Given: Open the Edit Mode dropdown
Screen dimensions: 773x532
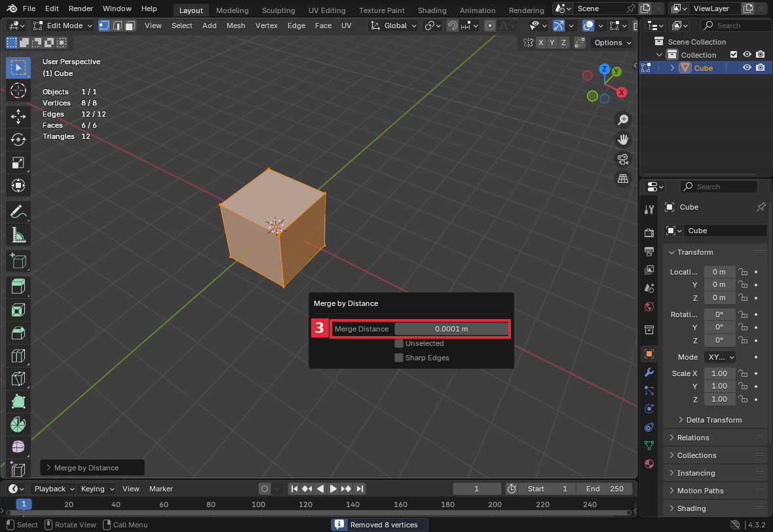Looking at the screenshot, I should point(63,26).
